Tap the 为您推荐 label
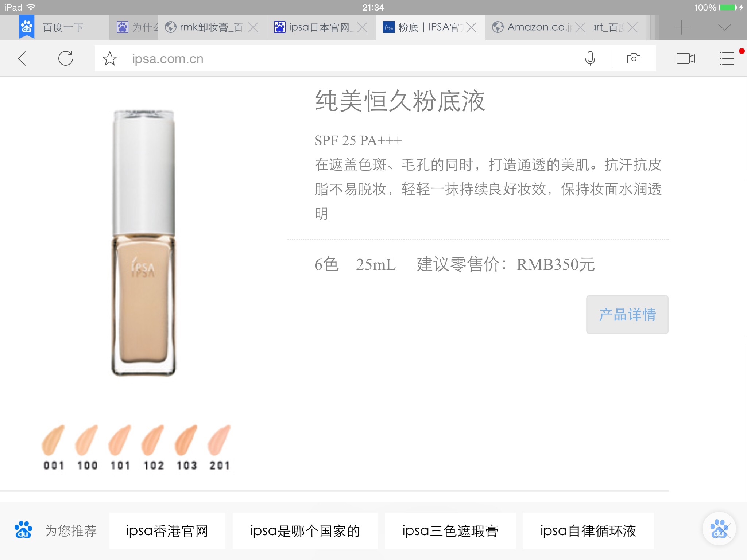747x560 pixels. (71, 531)
